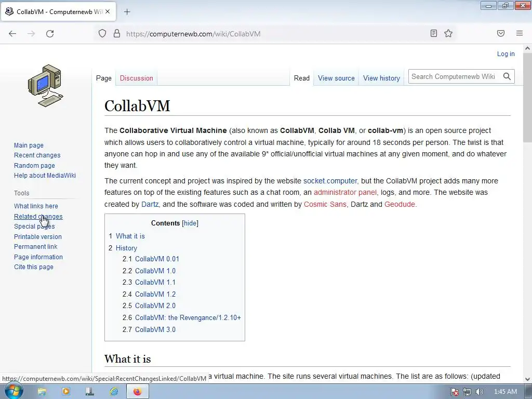Image resolution: width=532 pixels, height=399 pixels.
Task: Switch to the Page tab
Action: 104,78
